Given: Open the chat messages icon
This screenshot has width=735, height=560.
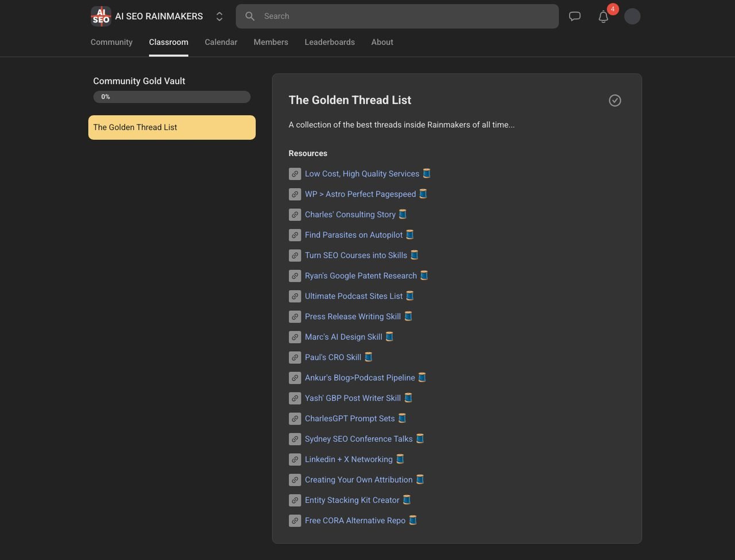Looking at the screenshot, I should tap(575, 16).
